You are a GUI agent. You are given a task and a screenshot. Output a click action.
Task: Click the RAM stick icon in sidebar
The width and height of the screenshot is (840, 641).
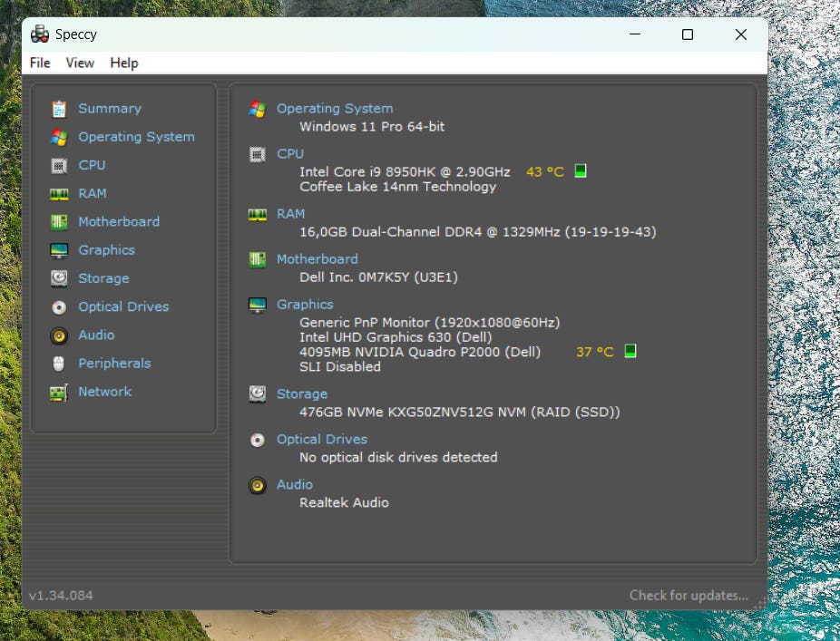[x=59, y=194]
